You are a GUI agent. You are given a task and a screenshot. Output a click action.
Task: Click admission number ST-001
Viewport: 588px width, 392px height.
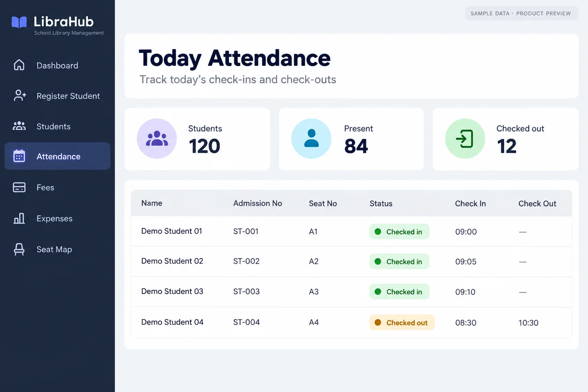tap(246, 232)
